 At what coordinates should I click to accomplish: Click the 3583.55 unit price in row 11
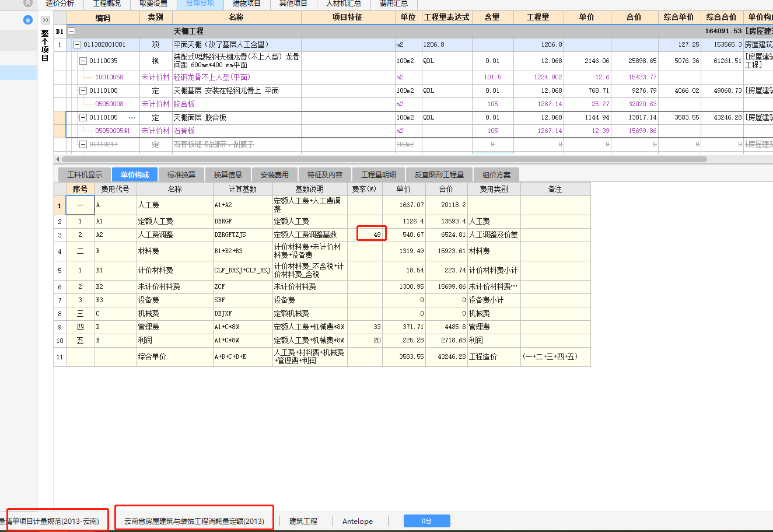coord(404,356)
